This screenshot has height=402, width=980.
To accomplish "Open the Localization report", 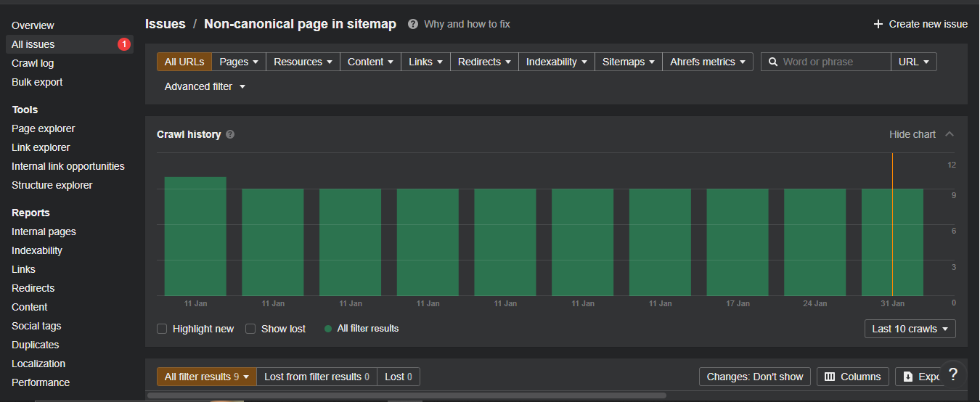I will pos(38,364).
